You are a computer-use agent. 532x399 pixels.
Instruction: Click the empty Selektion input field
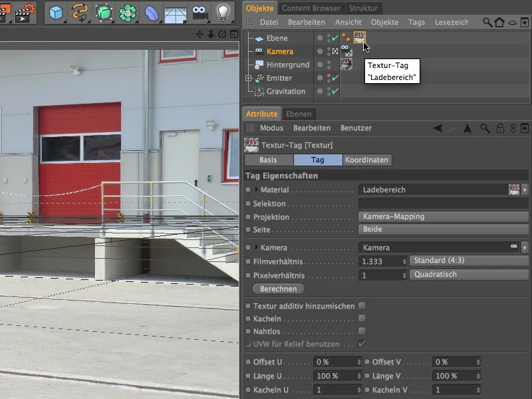click(444, 203)
